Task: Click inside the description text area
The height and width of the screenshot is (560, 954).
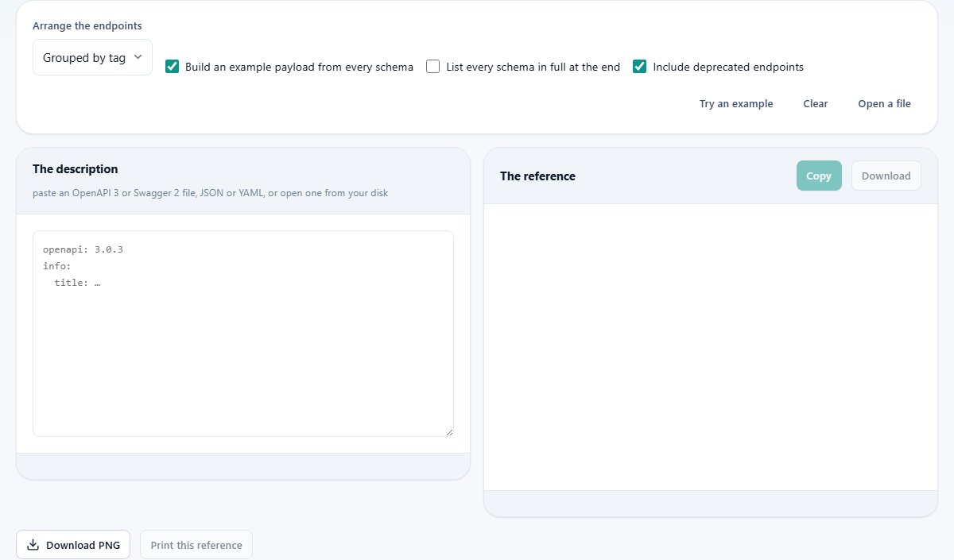Action: [243, 334]
